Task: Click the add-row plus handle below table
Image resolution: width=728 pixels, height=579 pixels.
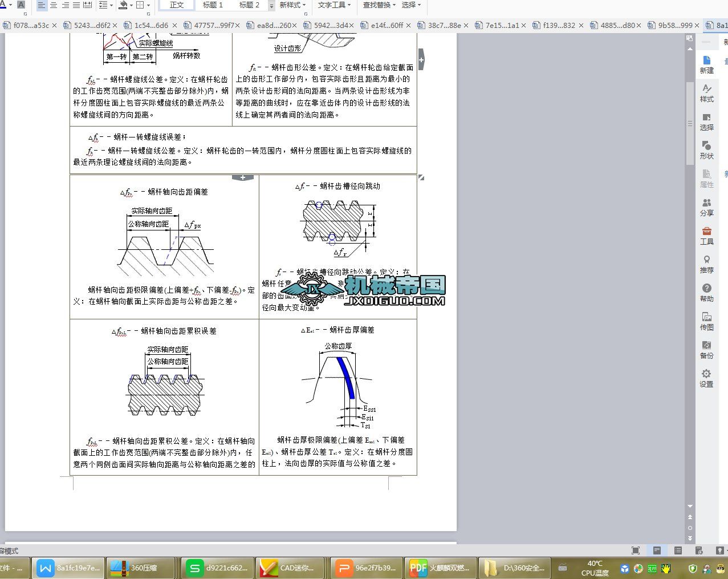Action: [243, 177]
